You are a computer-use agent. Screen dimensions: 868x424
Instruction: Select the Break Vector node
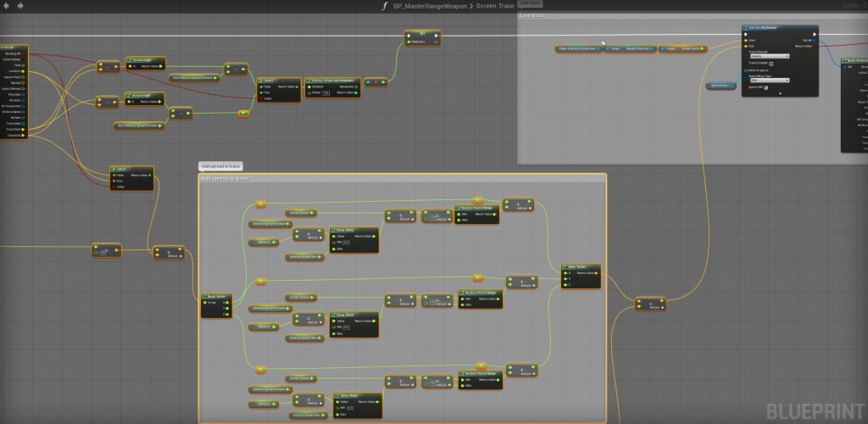215,297
